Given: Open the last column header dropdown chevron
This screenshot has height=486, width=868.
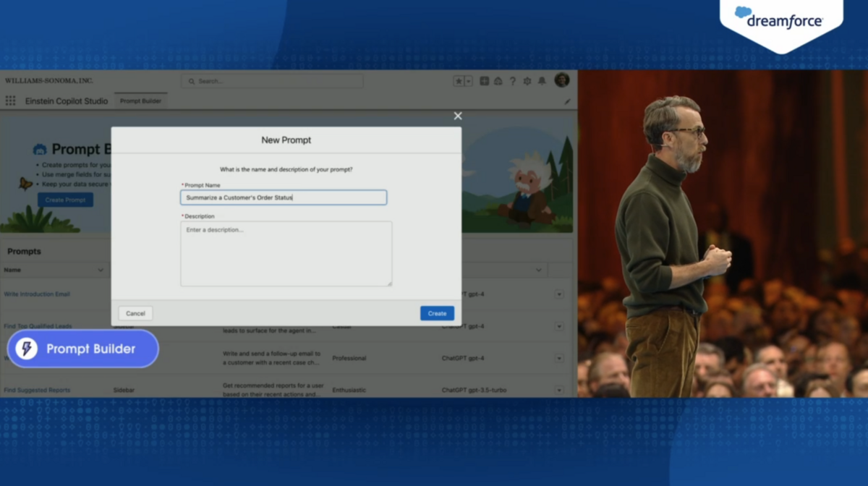Looking at the screenshot, I should (x=538, y=270).
